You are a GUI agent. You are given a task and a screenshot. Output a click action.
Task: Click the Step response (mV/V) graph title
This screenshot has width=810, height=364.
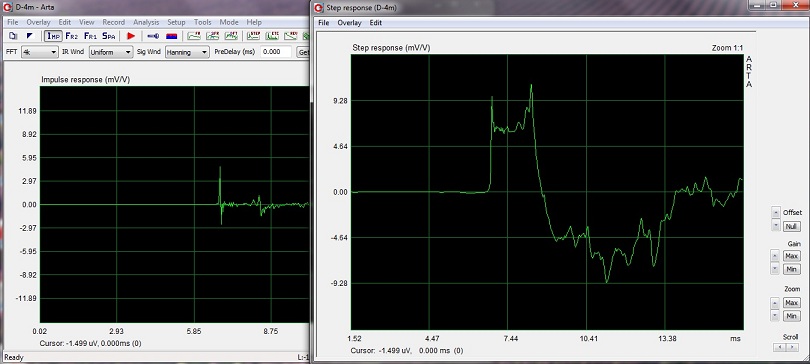point(391,48)
